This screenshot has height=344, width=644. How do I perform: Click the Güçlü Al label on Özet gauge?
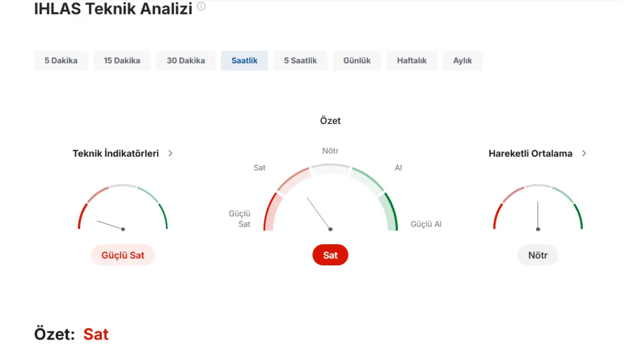(x=426, y=224)
